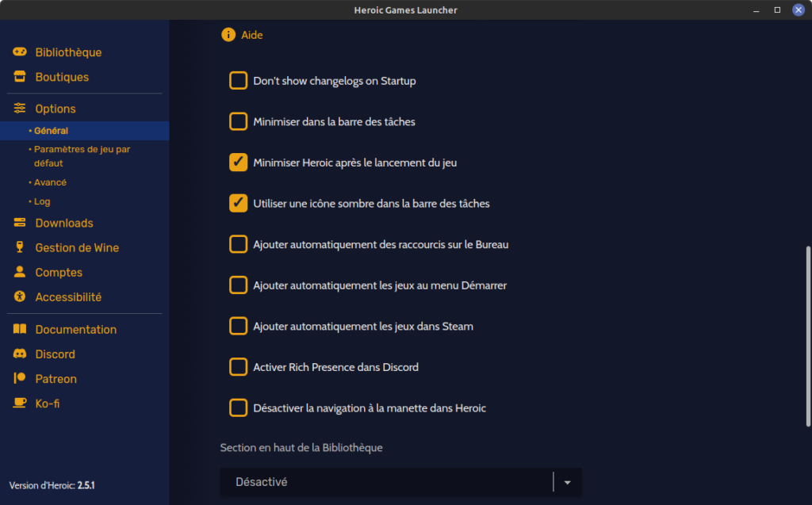Image resolution: width=812 pixels, height=505 pixels.
Task: Click the Heroic version number 2.5.1
Action: tap(86, 485)
